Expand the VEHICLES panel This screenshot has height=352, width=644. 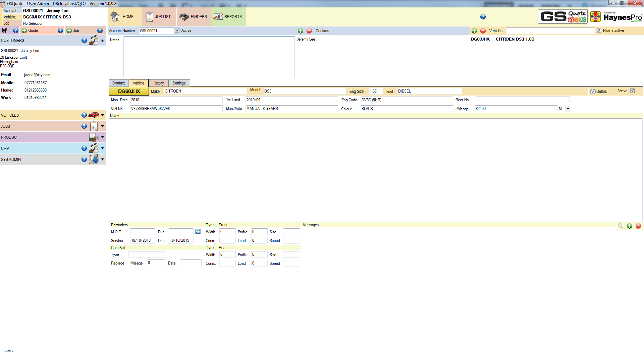103,115
